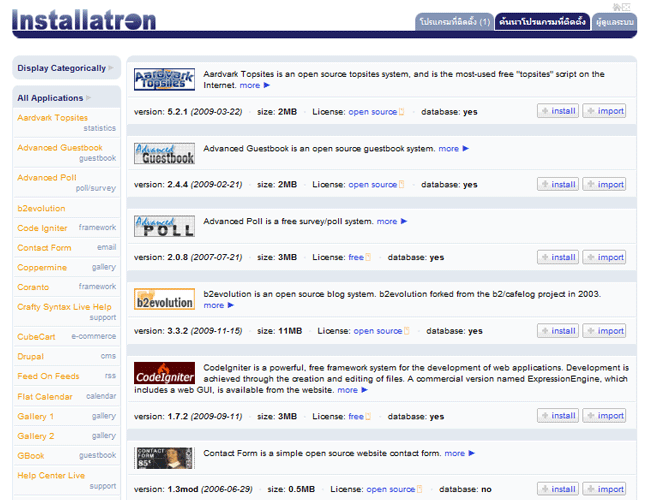650x500 pixels.
Task: Open Feed On Feeds entry
Action: coord(48,376)
